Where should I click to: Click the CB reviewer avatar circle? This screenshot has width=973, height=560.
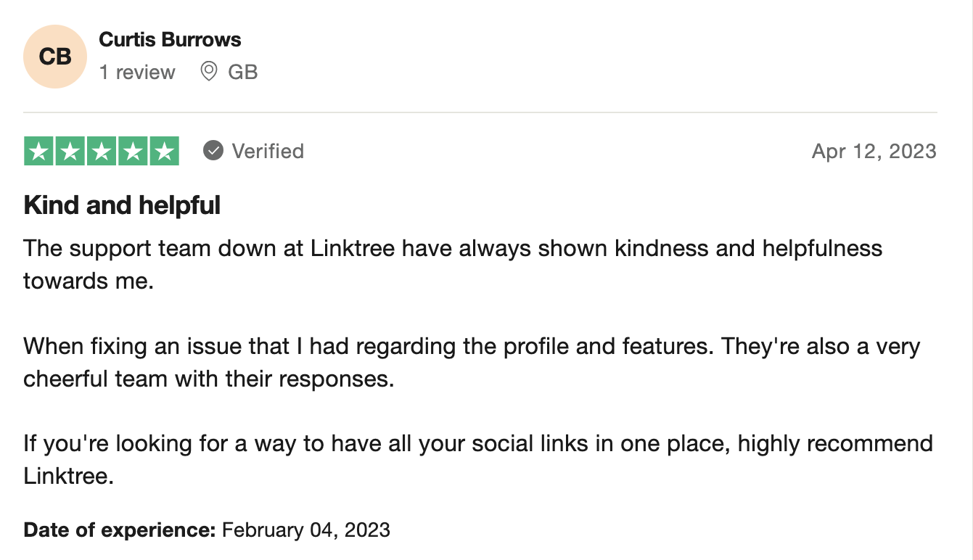tap(55, 57)
